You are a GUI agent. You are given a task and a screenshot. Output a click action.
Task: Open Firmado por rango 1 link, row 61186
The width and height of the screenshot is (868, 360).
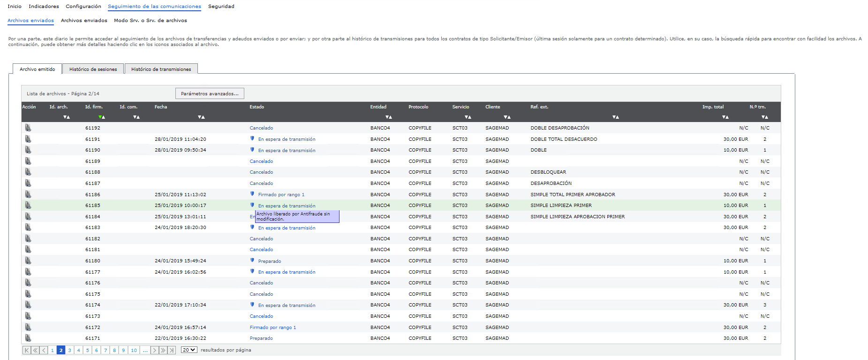281,194
